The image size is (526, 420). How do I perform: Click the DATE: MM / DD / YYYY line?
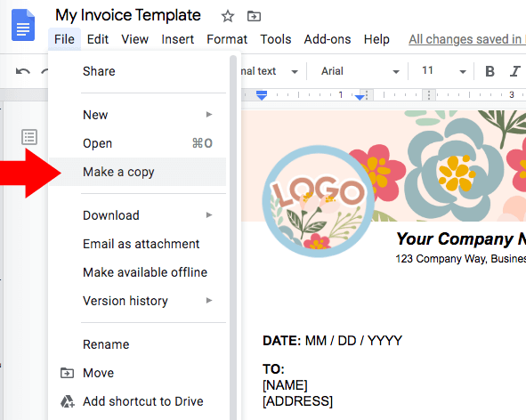332,341
